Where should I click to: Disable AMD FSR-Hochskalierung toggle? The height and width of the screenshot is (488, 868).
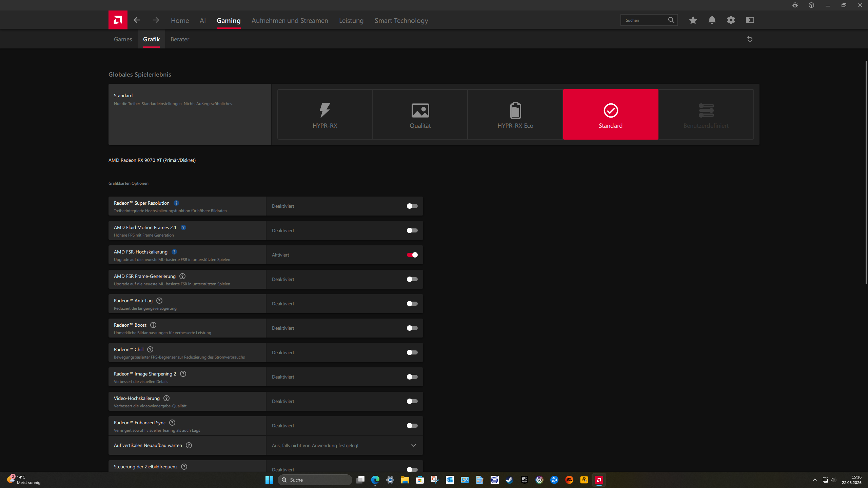click(412, 255)
